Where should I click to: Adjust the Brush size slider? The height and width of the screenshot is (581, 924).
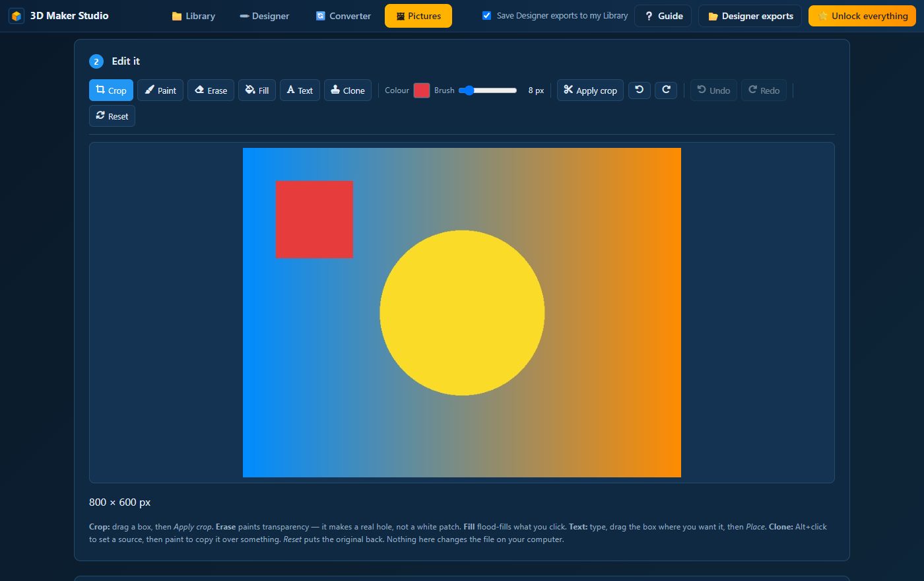pyautogui.click(x=488, y=90)
